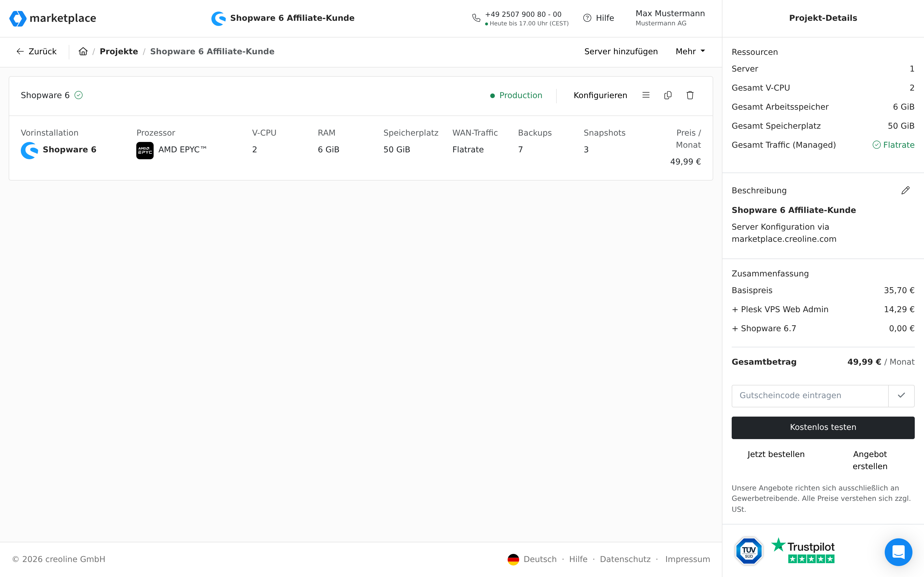Screen dimensions: 924x577
Task: Open Projekte breadcrumb item
Action: click(x=119, y=52)
